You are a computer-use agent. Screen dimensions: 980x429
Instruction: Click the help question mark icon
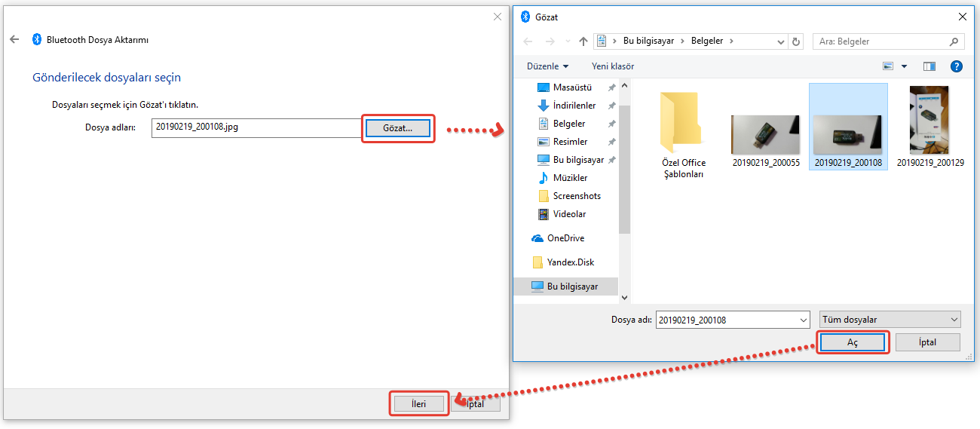[957, 66]
